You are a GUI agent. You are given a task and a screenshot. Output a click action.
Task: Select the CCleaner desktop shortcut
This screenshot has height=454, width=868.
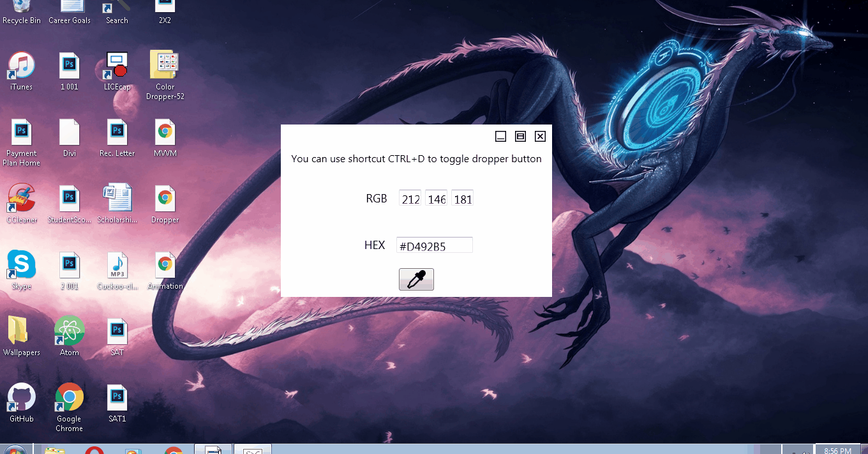(x=22, y=204)
